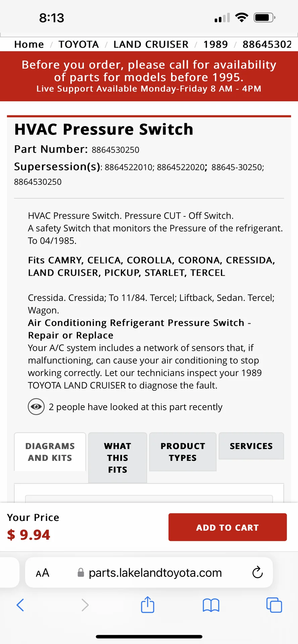Screen dimensions: 298x644
Task: Switch to the Diagrams and Kits tab
Action: click(50, 452)
